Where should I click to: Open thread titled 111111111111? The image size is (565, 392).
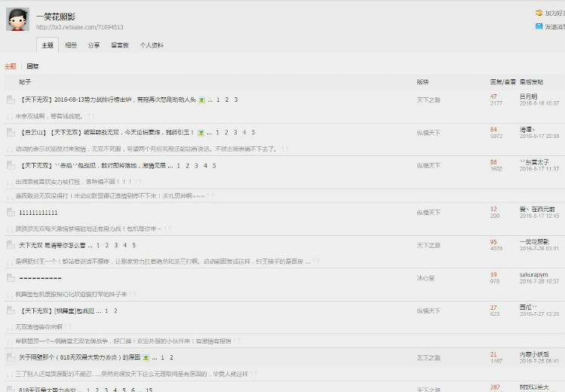click(38, 213)
